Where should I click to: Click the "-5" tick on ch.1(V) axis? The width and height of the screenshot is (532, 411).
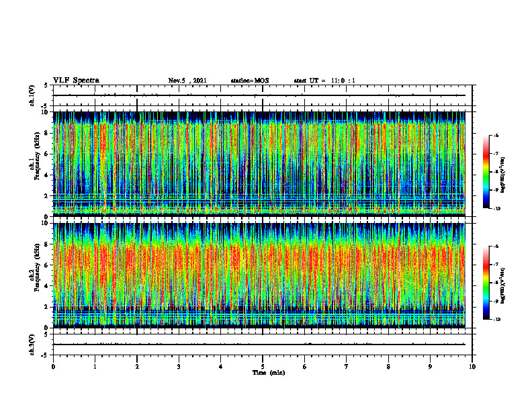point(45,107)
